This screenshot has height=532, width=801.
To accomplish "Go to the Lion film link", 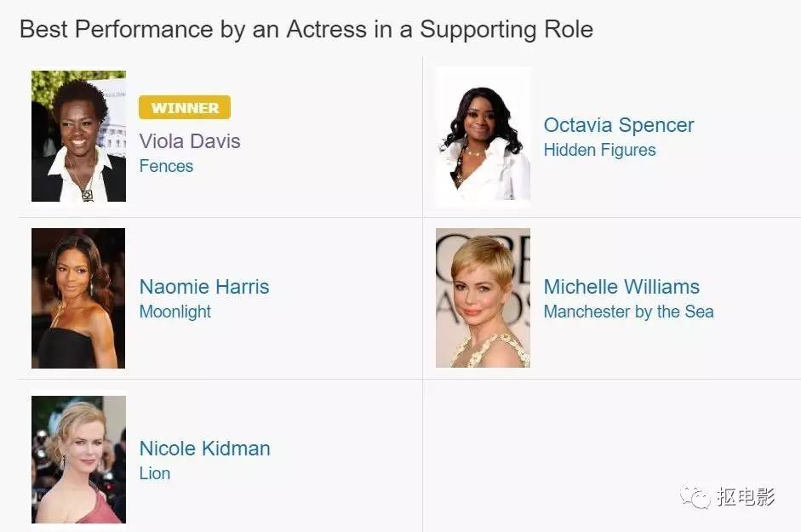I will (x=154, y=473).
